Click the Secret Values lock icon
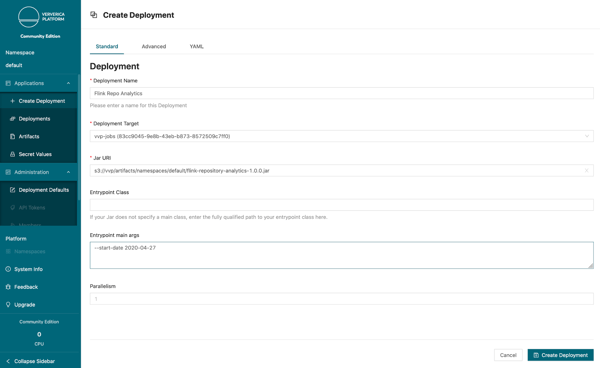The height and width of the screenshot is (368, 600). pyautogui.click(x=12, y=154)
